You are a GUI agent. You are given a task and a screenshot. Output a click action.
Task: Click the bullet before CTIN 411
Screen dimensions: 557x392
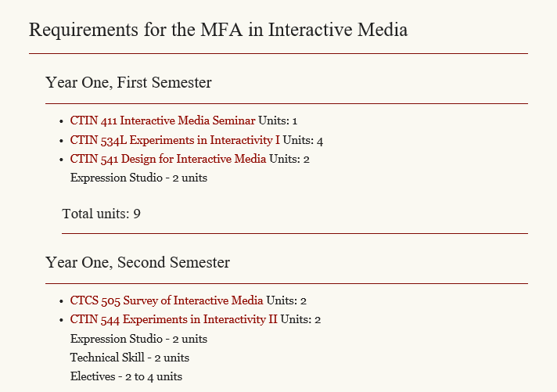62,121
